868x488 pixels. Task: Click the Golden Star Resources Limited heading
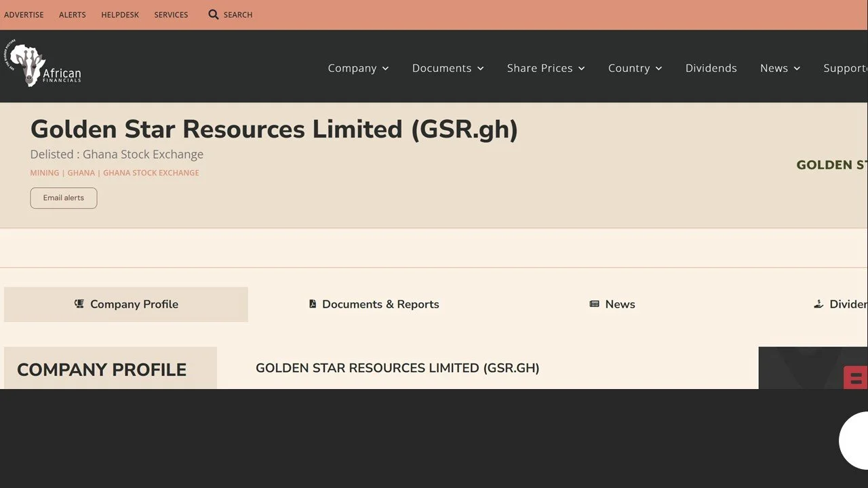point(274,129)
